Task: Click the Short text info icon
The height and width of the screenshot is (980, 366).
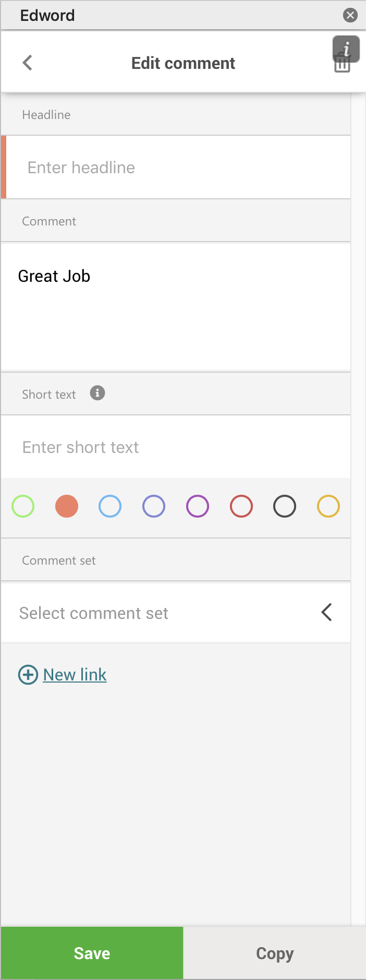Action: (97, 393)
